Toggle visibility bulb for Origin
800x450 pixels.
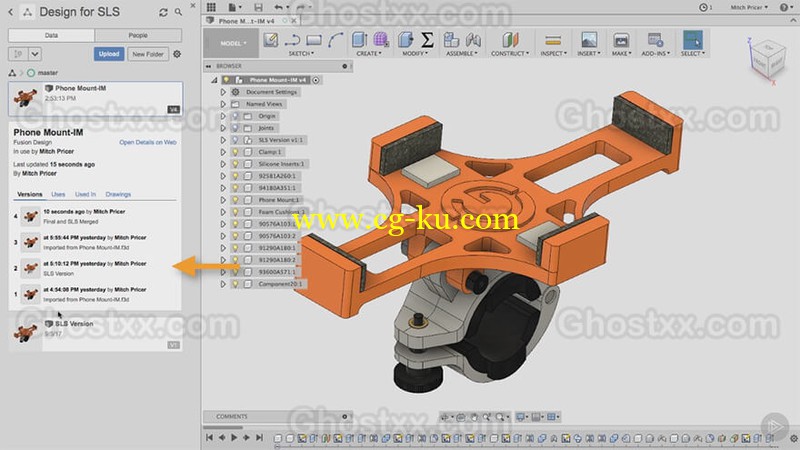(x=235, y=116)
